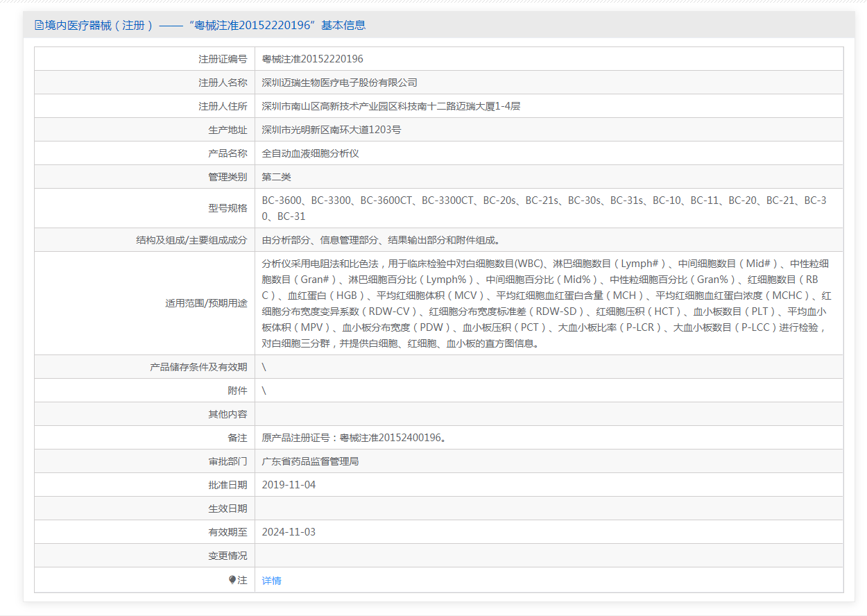
Task: Click the 注册人住所 label
Action: [223, 106]
